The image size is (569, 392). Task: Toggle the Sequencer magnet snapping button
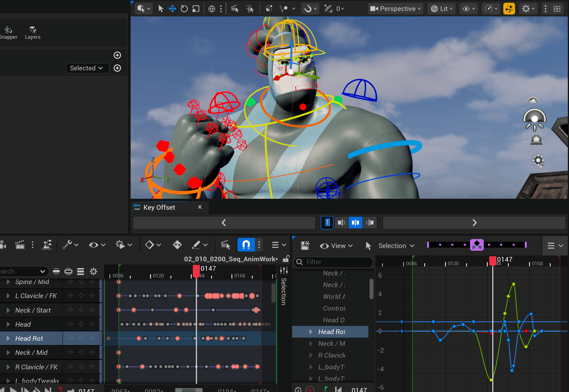246,245
